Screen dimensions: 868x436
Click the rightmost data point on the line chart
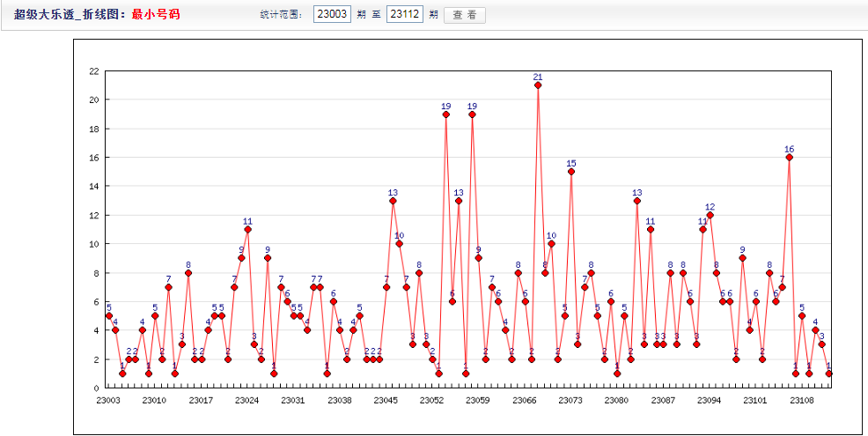828,373
